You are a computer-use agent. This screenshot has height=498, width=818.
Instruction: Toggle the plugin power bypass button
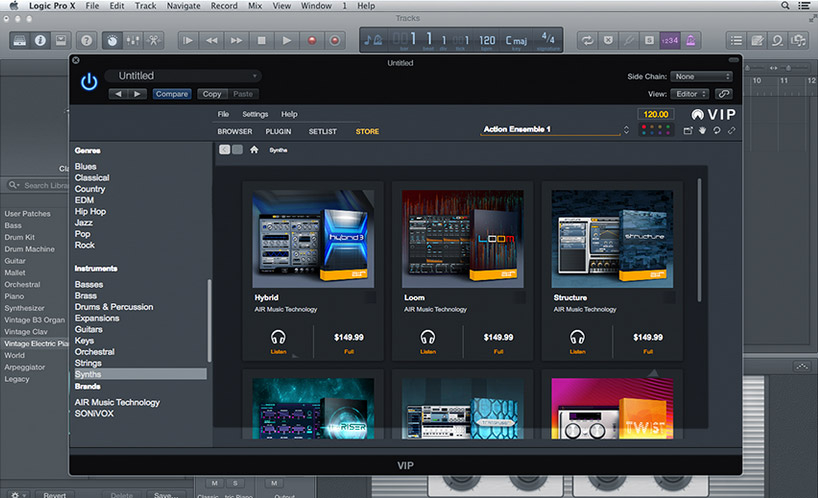(89, 82)
